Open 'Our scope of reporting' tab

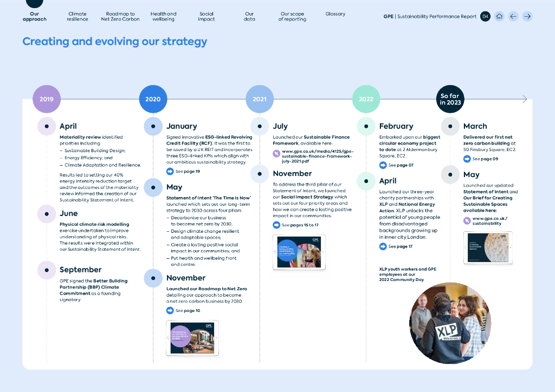click(292, 16)
